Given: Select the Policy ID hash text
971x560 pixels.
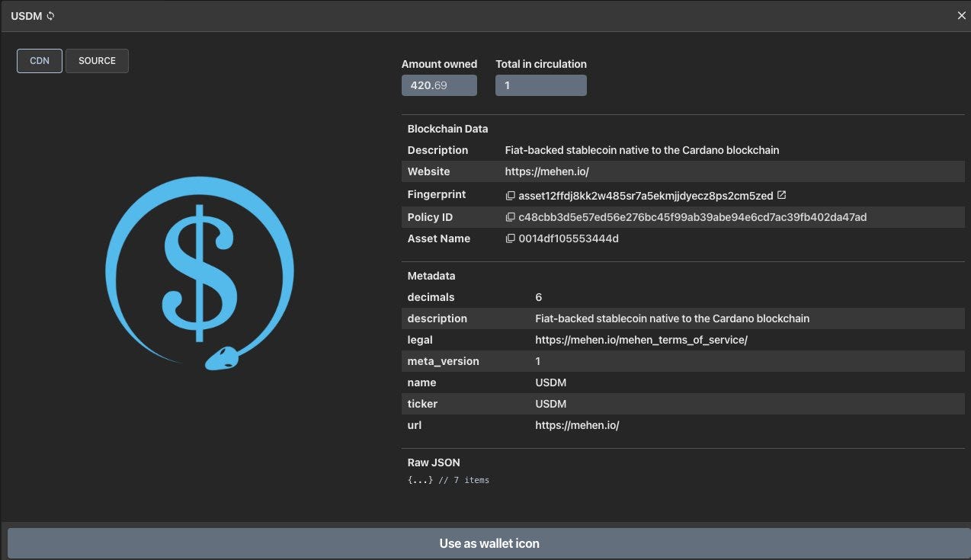Looking at the screenshot, I should (x=692, y=217).
